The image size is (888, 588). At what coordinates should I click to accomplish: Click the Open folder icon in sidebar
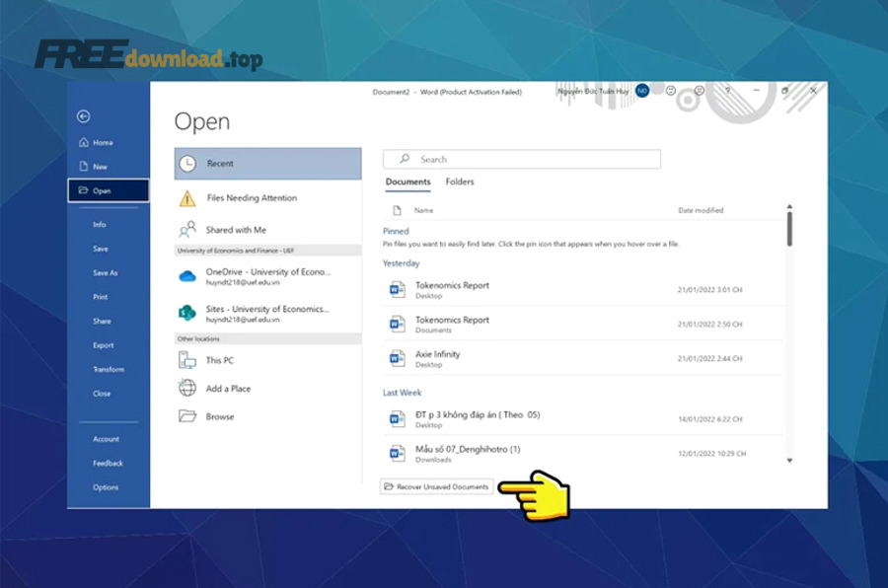[83, 190]
